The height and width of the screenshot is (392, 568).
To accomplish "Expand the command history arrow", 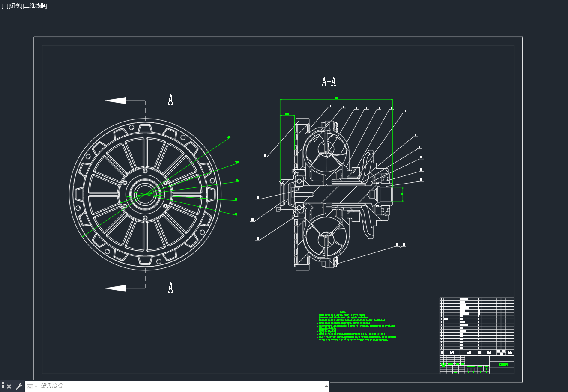I will 326,386.
